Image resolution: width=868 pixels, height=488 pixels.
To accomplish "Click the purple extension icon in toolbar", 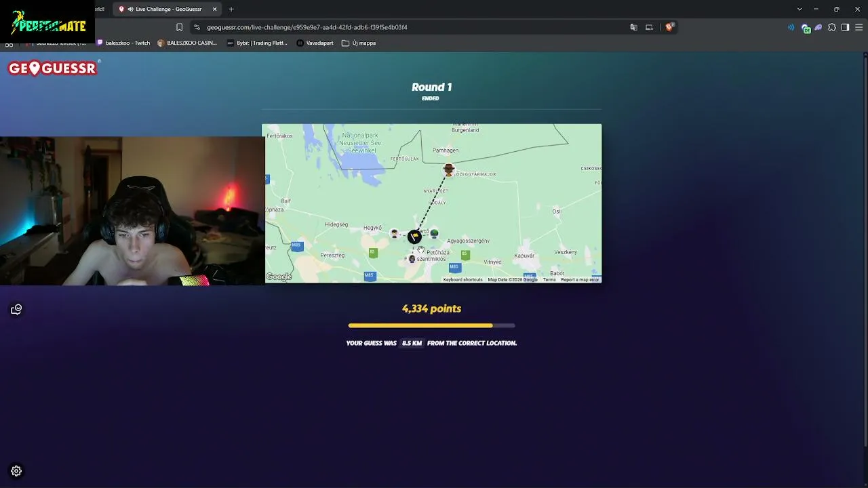I will [x=818, y=27].
